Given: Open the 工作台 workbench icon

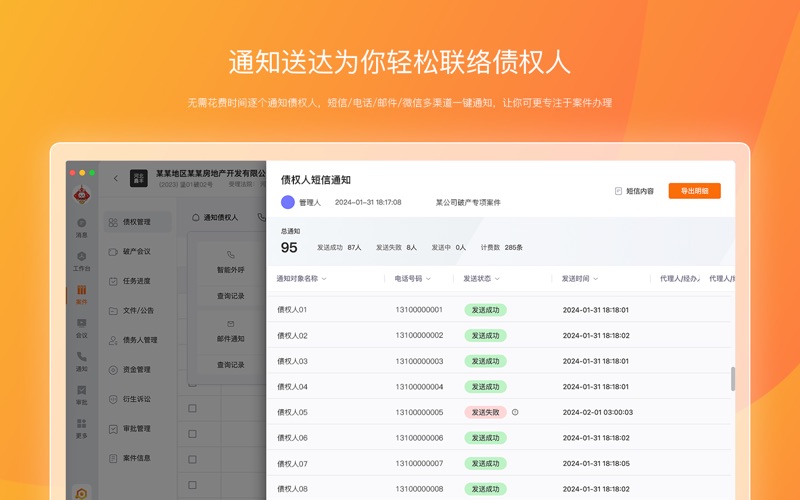Looking at the screenshot, I should coord(82,261).
